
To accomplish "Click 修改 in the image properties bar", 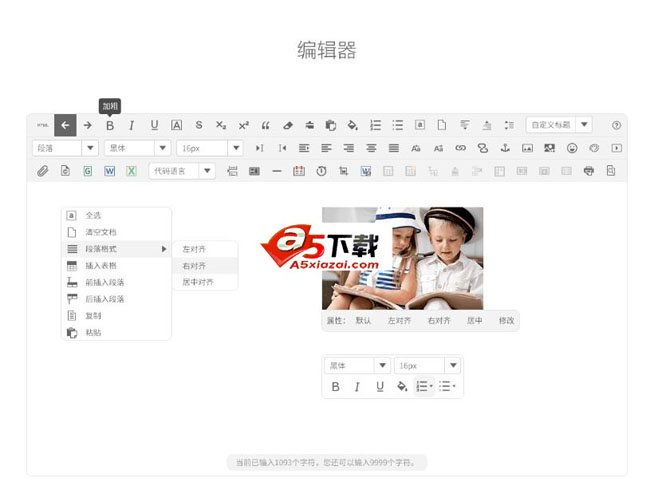I will (506, 320).
